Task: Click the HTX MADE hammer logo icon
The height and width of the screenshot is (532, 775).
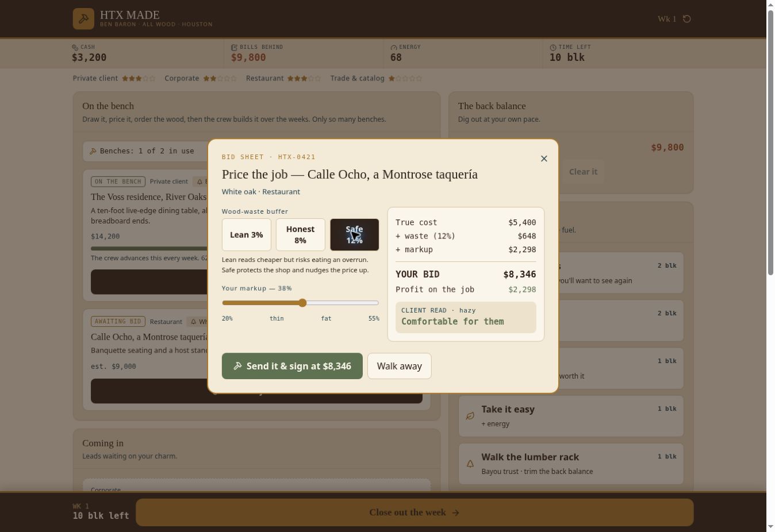Action: pyautogui.click(x=83, y=19)
